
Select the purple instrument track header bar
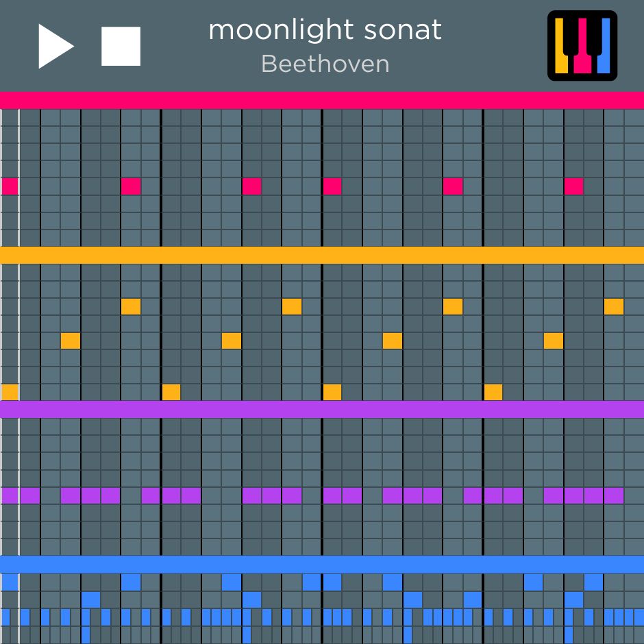(x=322, y=410)
